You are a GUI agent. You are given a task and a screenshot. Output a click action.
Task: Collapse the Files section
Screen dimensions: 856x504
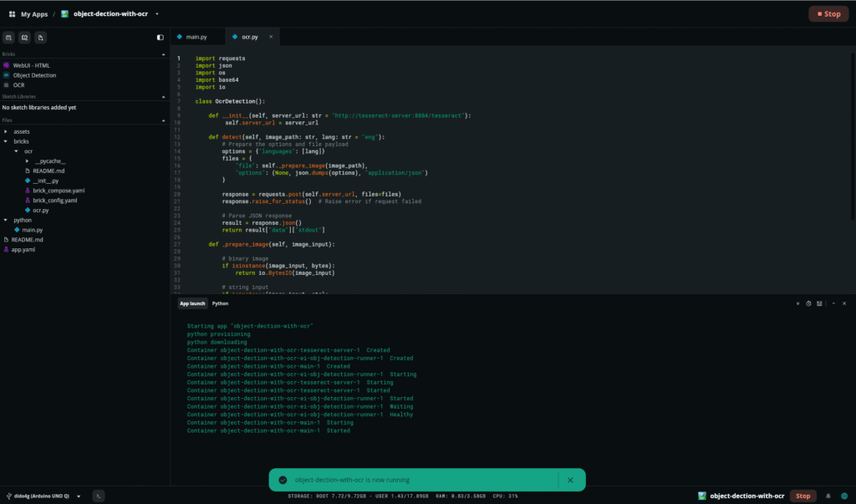[164, 120]
